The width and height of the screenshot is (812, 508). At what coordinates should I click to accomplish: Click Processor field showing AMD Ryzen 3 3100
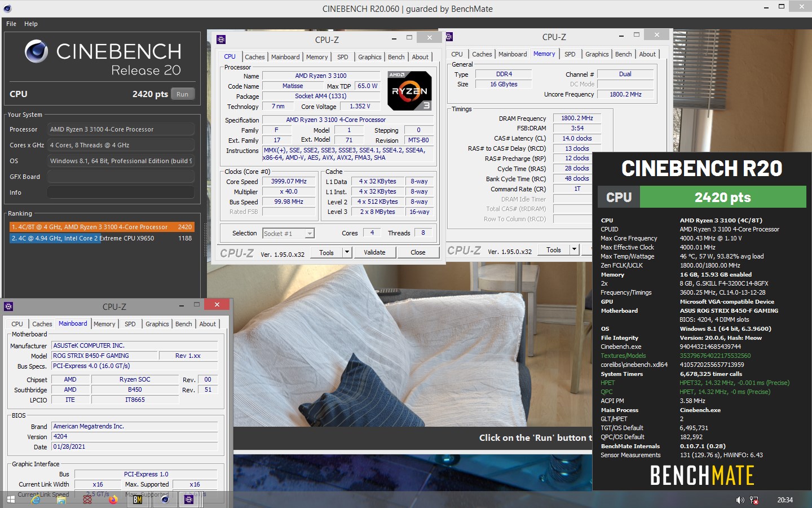point(121,129)
